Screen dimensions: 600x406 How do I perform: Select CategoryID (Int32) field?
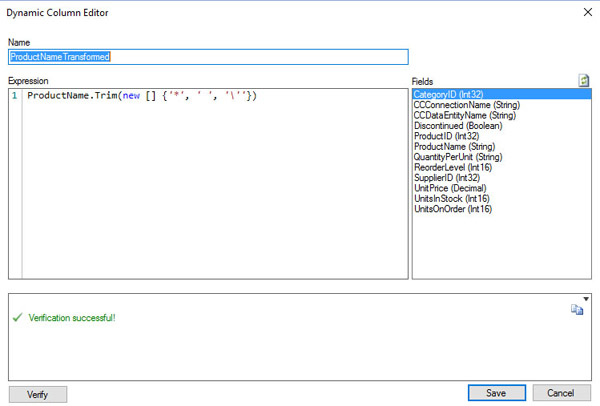point(450,94)
